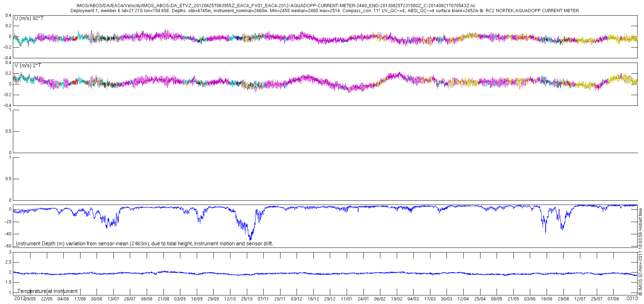Click the 'Temperature at instrument' label
The height and width of the screenshot is (304, 644).
(48, 291)
